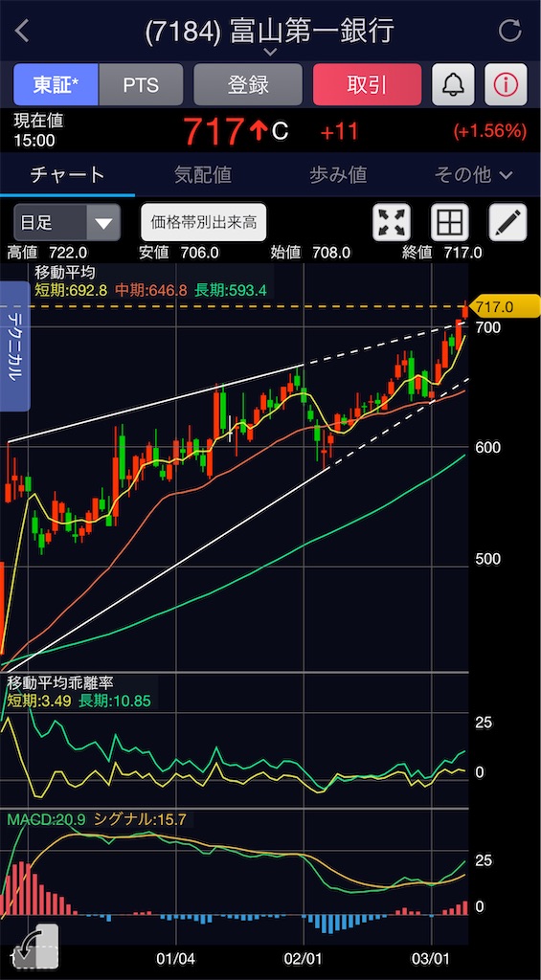Tap the (+1.56%) change percentage
The image size is (541, 980).
coord(489,130)
